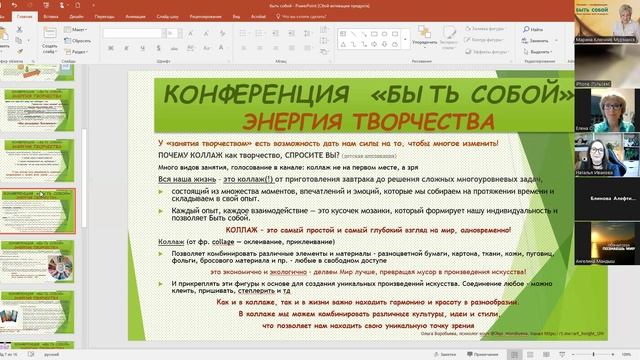Open the Вставка (Insert) tab
Image resolution: width=640 pixels, height=360 pixels.
coord(51,17)
